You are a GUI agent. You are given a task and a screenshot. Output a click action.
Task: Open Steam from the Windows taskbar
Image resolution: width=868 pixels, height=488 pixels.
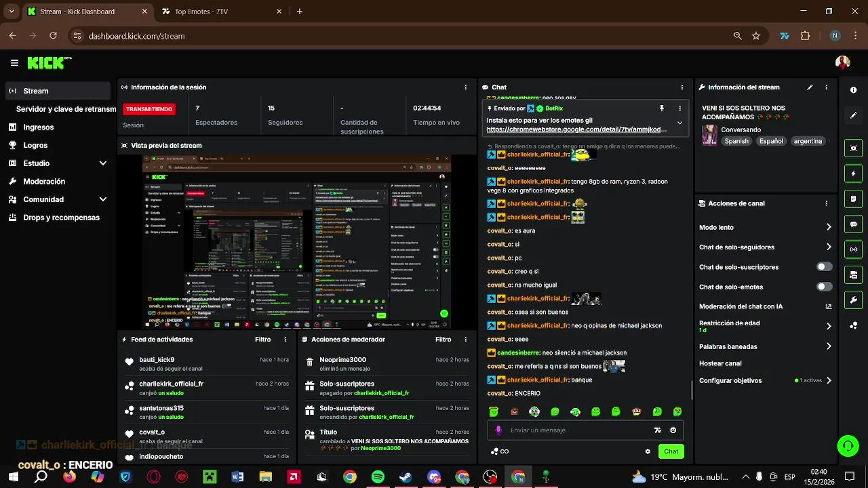click(406, 477)
